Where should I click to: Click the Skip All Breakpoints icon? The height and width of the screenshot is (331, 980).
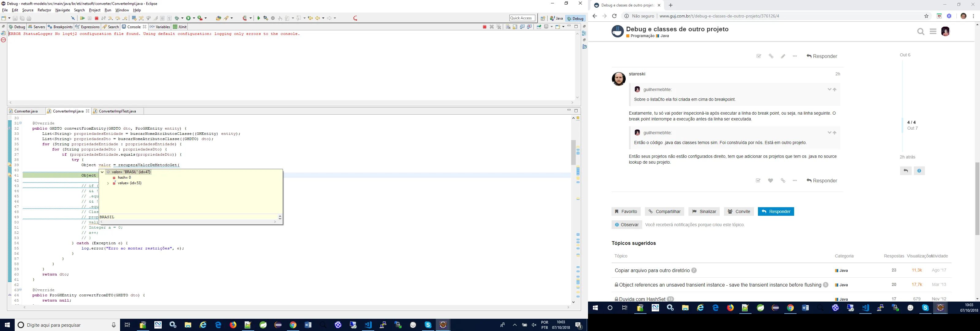pyautogui.click(x=73, y=18)
